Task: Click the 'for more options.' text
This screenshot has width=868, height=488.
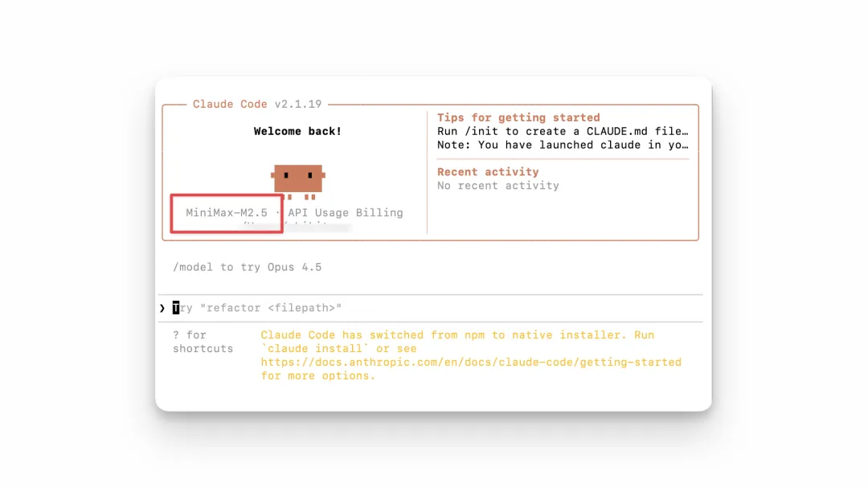Action: (x=317, y=376)
